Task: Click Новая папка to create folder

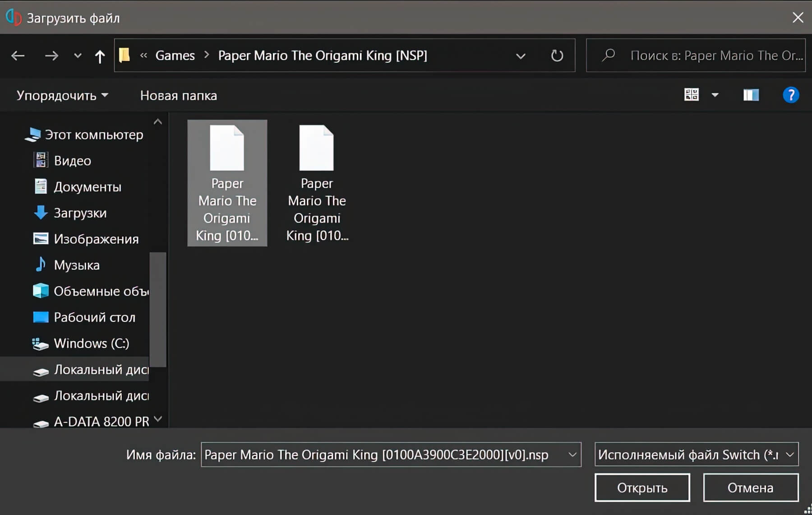Action: pyautogui.click(x=178, y=96)
